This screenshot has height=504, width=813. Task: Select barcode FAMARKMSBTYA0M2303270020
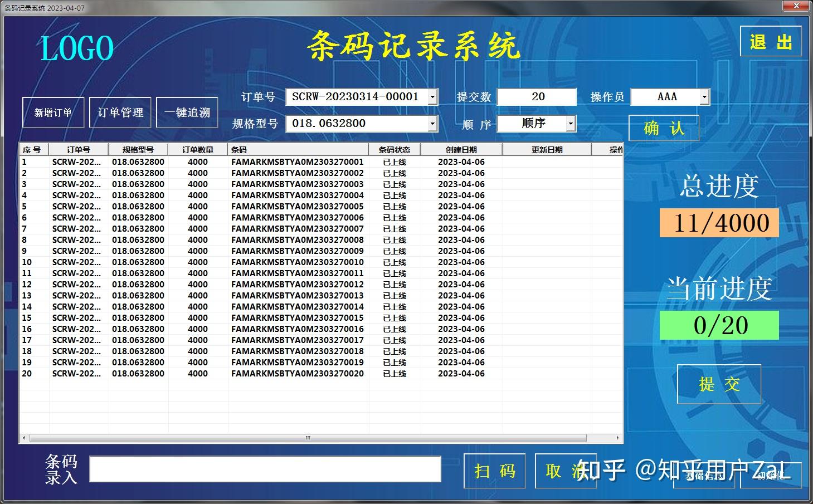point(298,374)
